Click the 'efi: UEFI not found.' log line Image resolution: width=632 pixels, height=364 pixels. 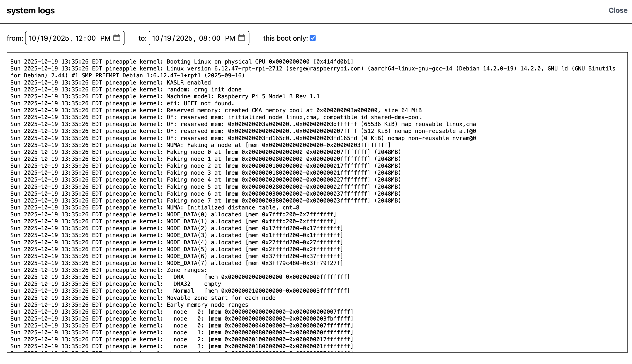click(123, 104)
